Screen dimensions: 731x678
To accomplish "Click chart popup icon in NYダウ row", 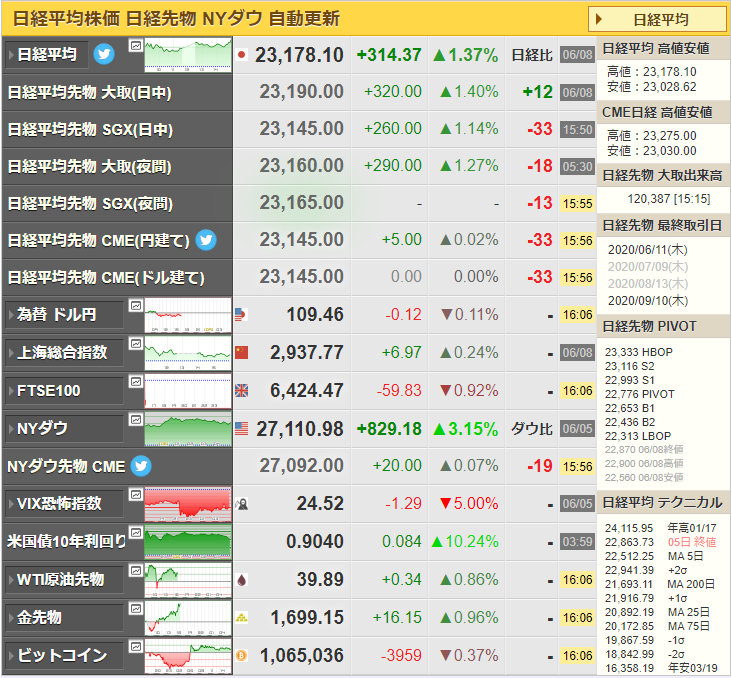I will click(x=136, y=420).
